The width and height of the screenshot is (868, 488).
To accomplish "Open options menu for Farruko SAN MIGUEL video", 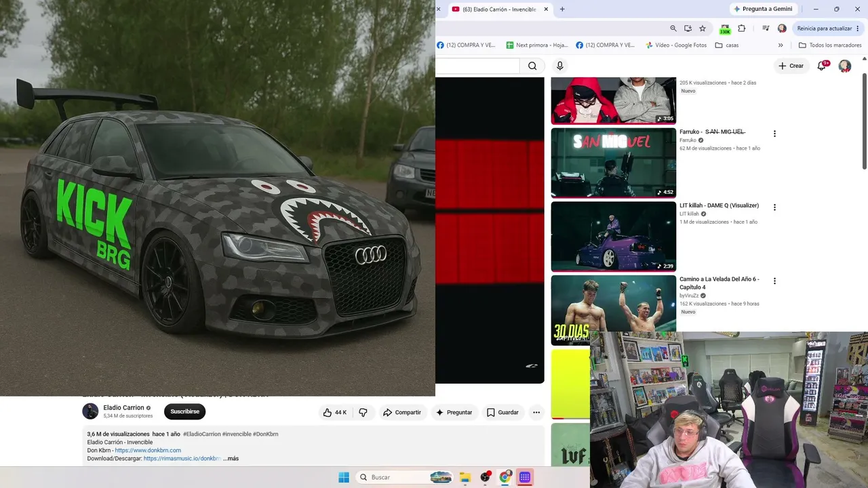I will pos(774,134).
